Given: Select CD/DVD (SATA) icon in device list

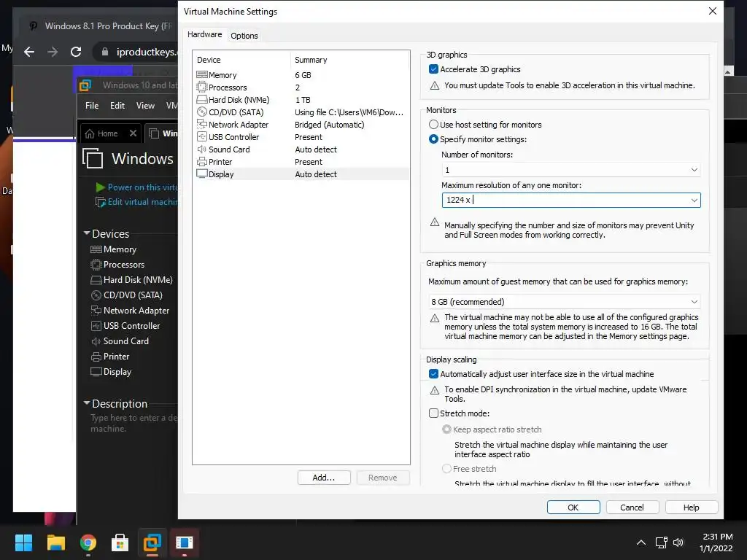Looking at the screenshot, I should tap(202, 112).
